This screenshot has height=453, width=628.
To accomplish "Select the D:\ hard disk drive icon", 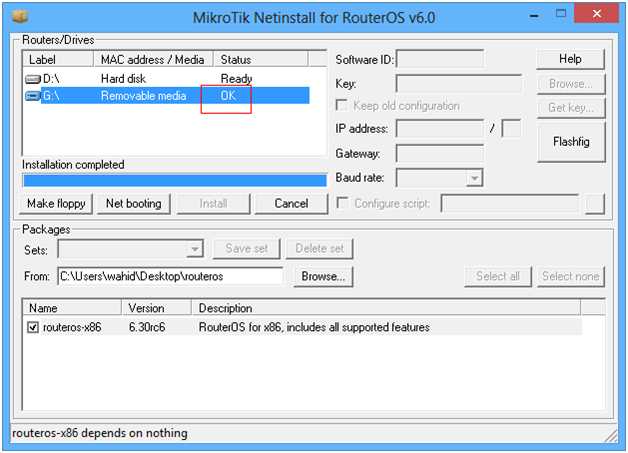I will [x=33, y=79].
